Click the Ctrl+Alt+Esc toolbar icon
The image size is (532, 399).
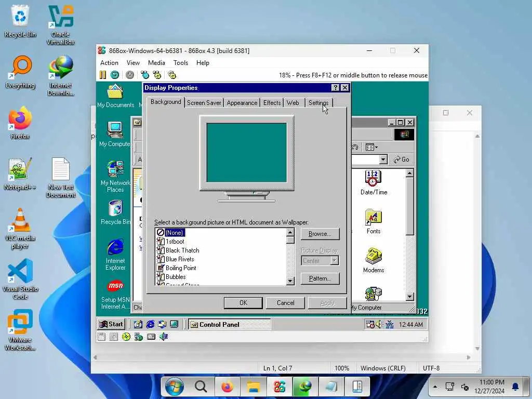click(157, 75)
